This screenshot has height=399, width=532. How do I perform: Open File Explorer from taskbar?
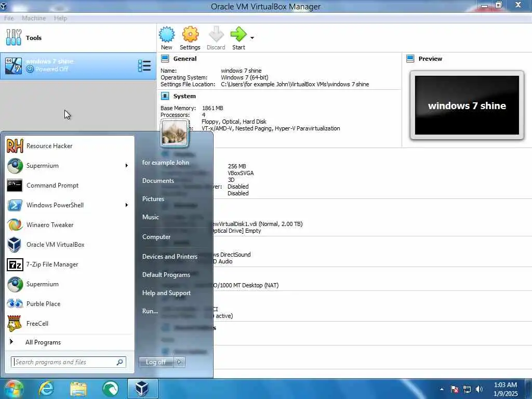click(78, 389)
